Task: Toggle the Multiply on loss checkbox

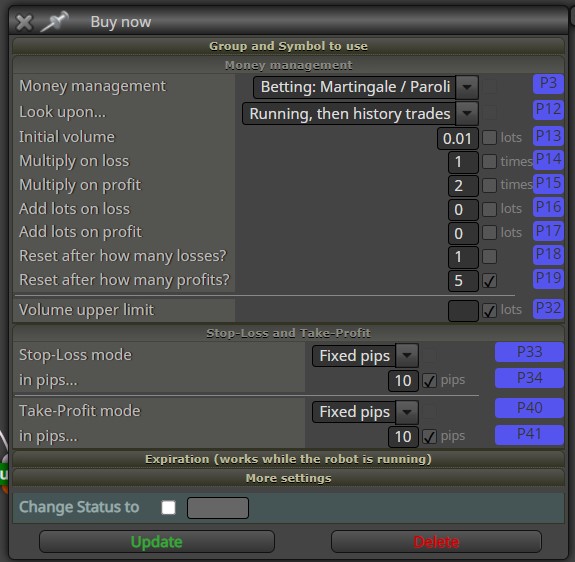Action: tap(490, 162)
